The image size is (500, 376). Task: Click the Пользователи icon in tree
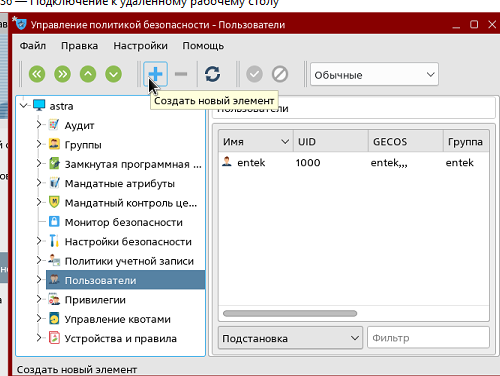(x=54, y=279)
